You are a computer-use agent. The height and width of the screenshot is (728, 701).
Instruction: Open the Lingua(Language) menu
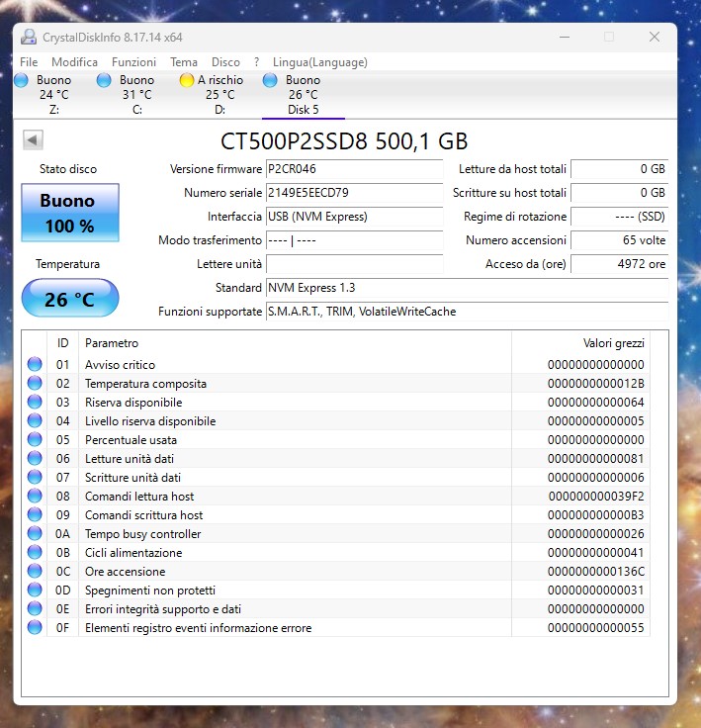pyautogui.click(x=320, y=62)
